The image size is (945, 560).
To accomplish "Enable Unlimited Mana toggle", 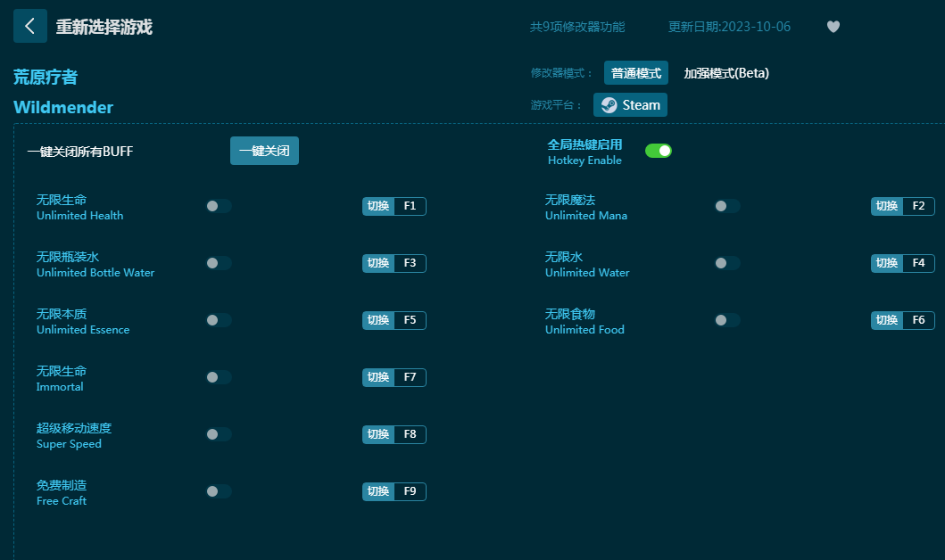I will click(726, 206).
